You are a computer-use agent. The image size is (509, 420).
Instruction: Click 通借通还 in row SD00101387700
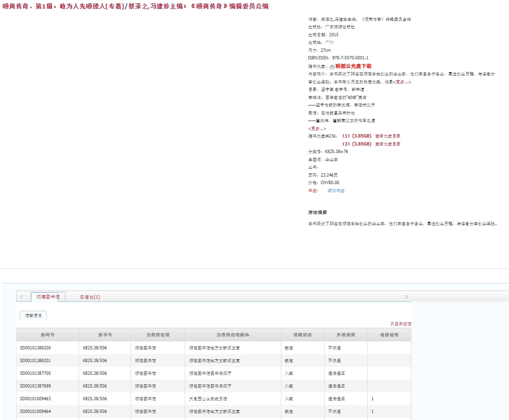click(x=337, y=373)
